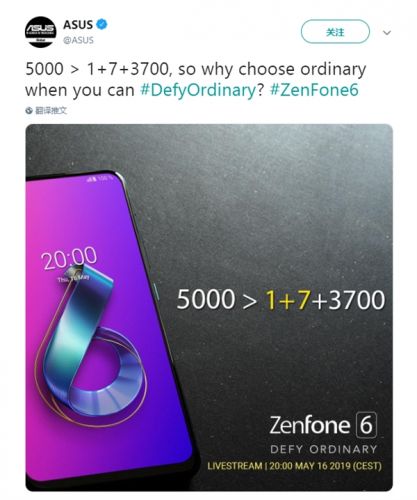Click the blue verified badge
The height and width of the screenshot is (500, 417).
(102, 25)
